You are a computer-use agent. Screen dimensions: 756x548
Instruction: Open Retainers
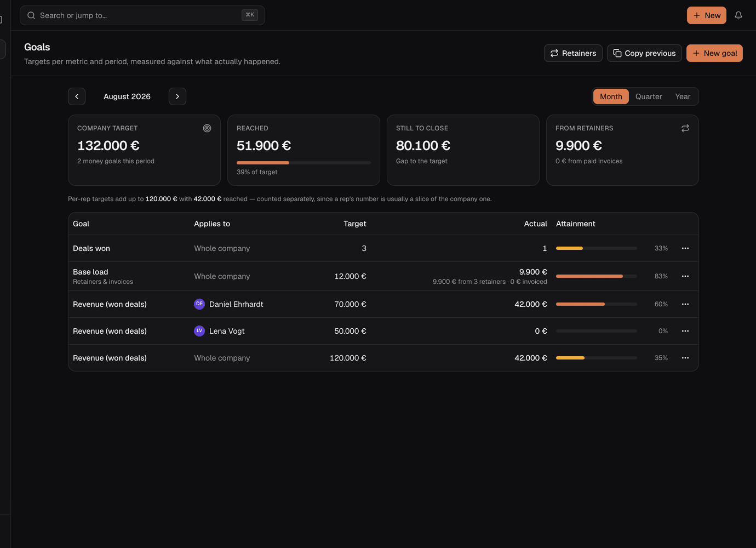pyautogui.click(x=573, y=53)
